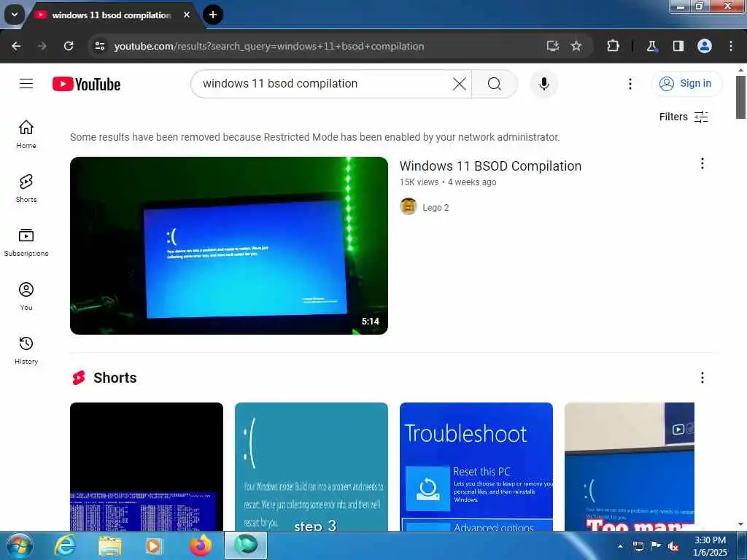Open the black screen BSOD short
Screen dimensions: 747x560
[x=146, y=467]
